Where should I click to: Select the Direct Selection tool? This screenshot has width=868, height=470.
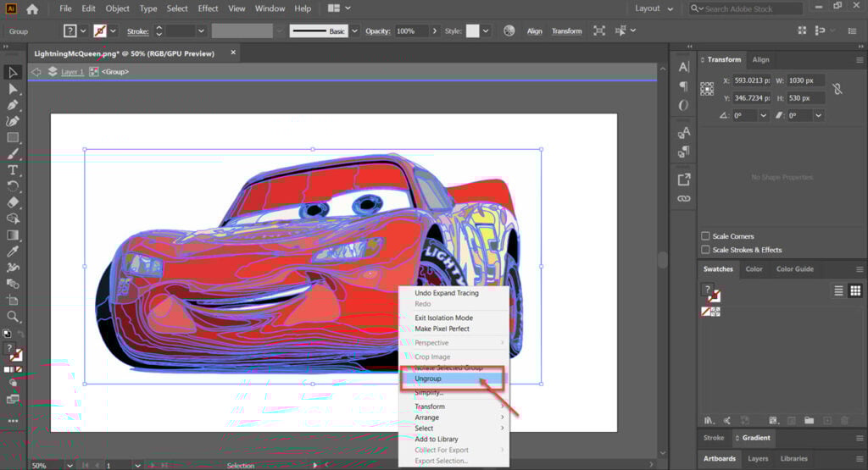[12, 89]
